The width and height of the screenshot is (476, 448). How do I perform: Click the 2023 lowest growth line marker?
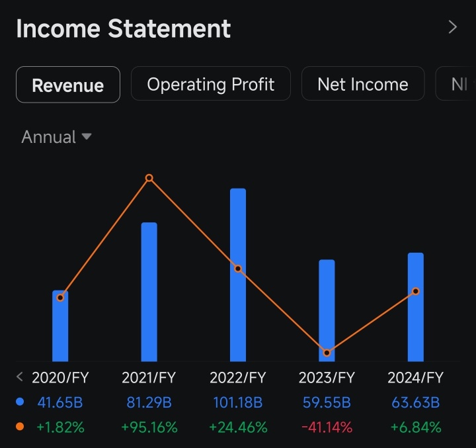(x=327, y=353)
